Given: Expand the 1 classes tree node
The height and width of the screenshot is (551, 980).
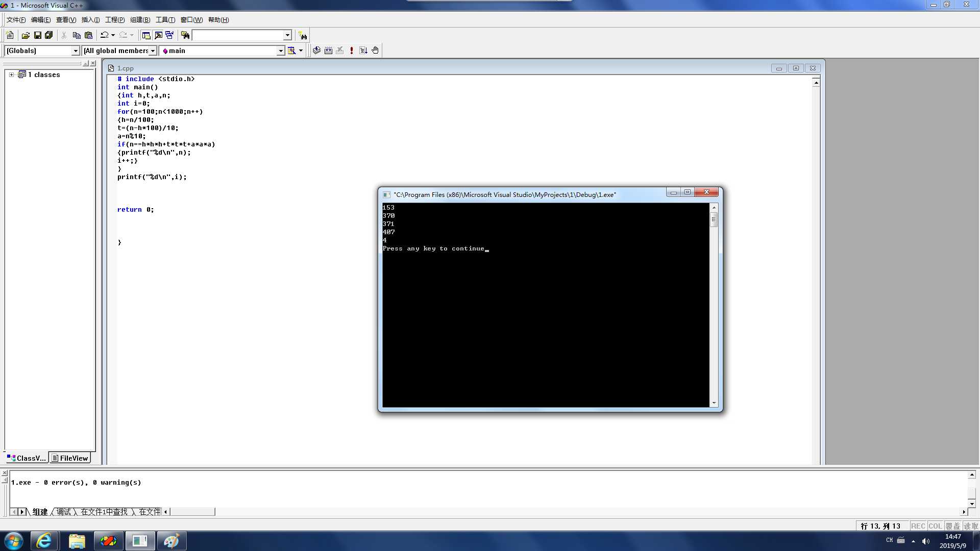Looking at the screenshot, I should coord(11,74).
